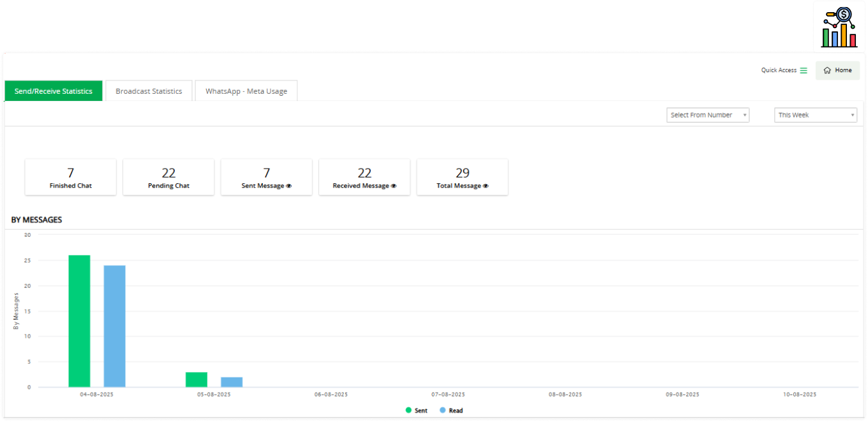
Task: Click the BY MESSAGES heading
Action: pos(37,220)
